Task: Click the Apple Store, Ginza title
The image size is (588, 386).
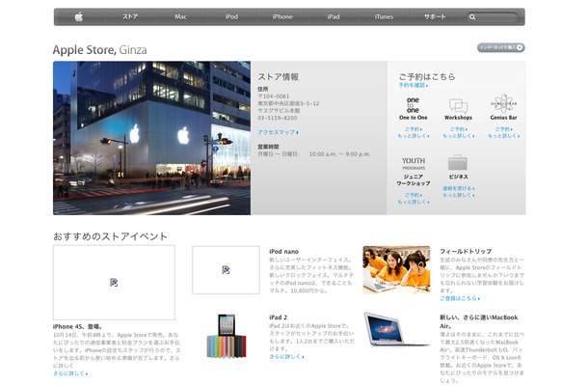Action: click(x=99, y=50)
